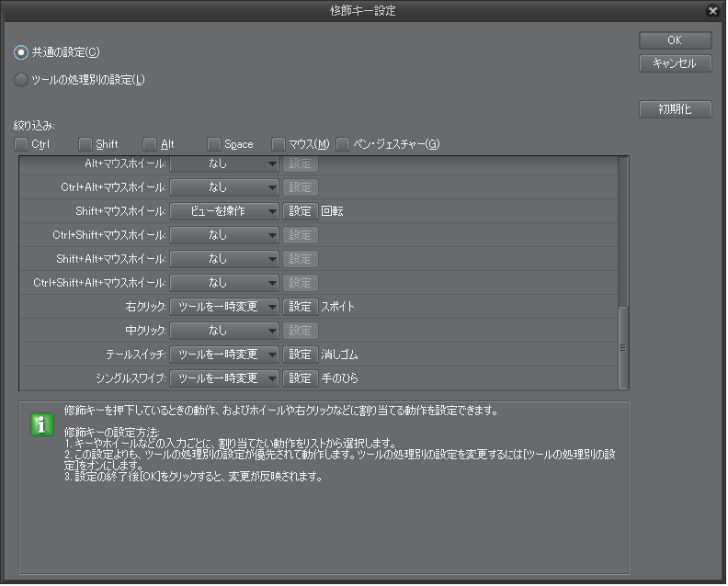
Task: Enable the Alt filter checkbox
Action: 150,144
